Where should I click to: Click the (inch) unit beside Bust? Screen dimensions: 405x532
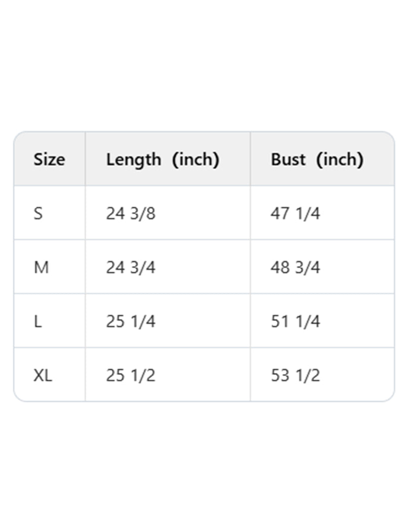point(340,160)
